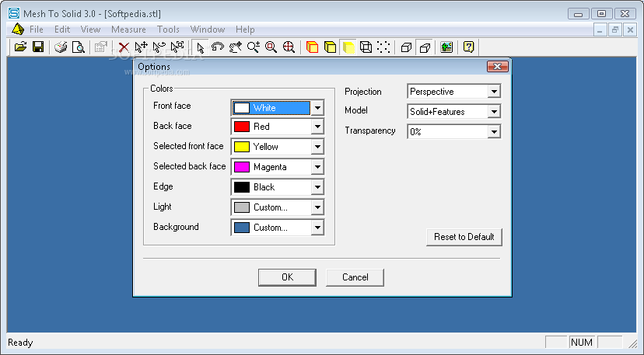Restore the inner document window
Viewport: 644px width, 355px height.
[x=615, y=30]
